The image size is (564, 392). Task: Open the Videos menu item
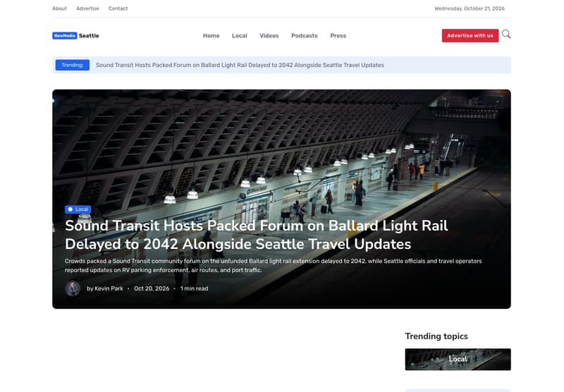pos(269,35)
